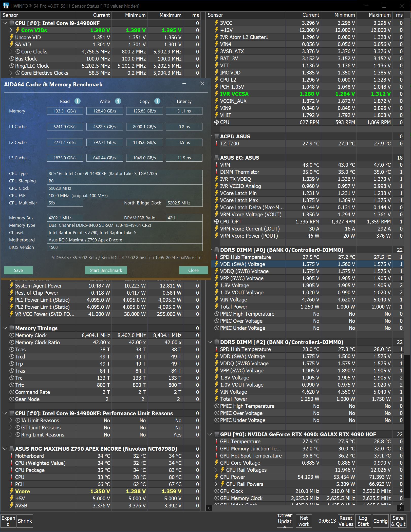The height and width of the screenshot is (532, 411).
Task: Click the thermometer icon beside VRM
Action: point(217,165)
